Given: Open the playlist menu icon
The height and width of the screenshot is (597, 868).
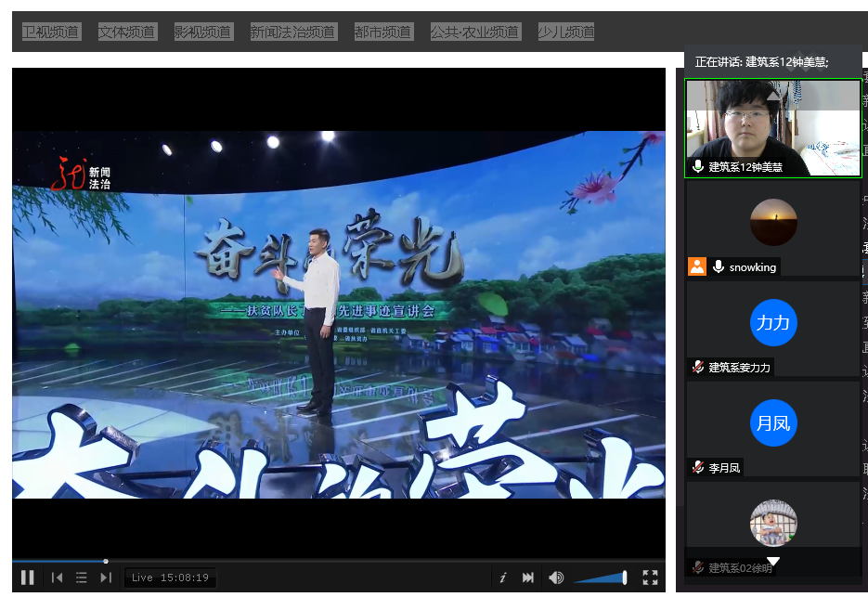Looking at the screenshot, I should [81, 578].
